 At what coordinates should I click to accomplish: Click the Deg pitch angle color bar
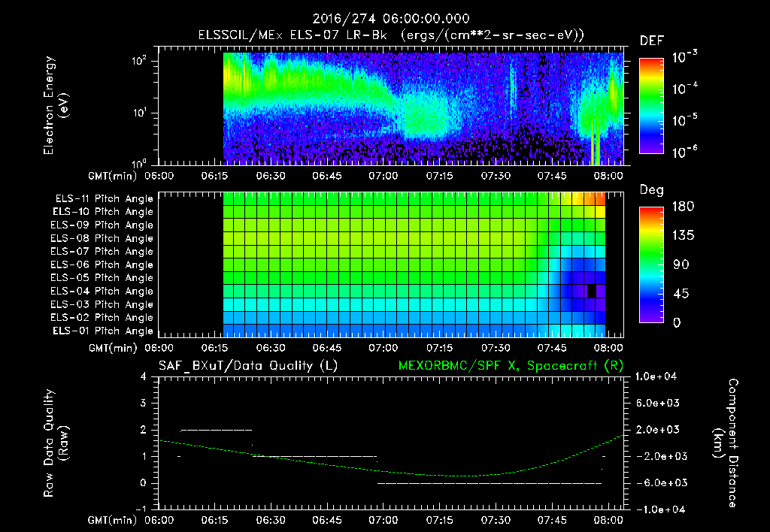point(651,264)
